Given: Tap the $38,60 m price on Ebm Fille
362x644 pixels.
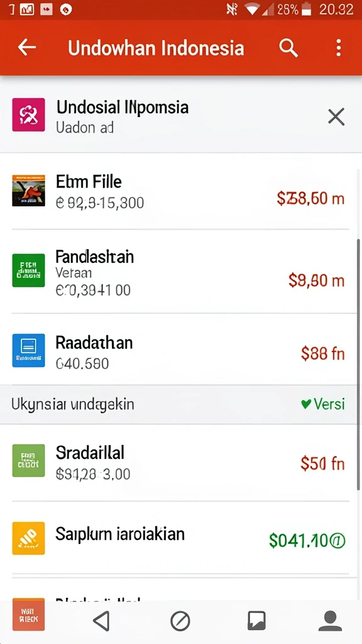Looking at the screenshot, I should [x=310, y=199].
